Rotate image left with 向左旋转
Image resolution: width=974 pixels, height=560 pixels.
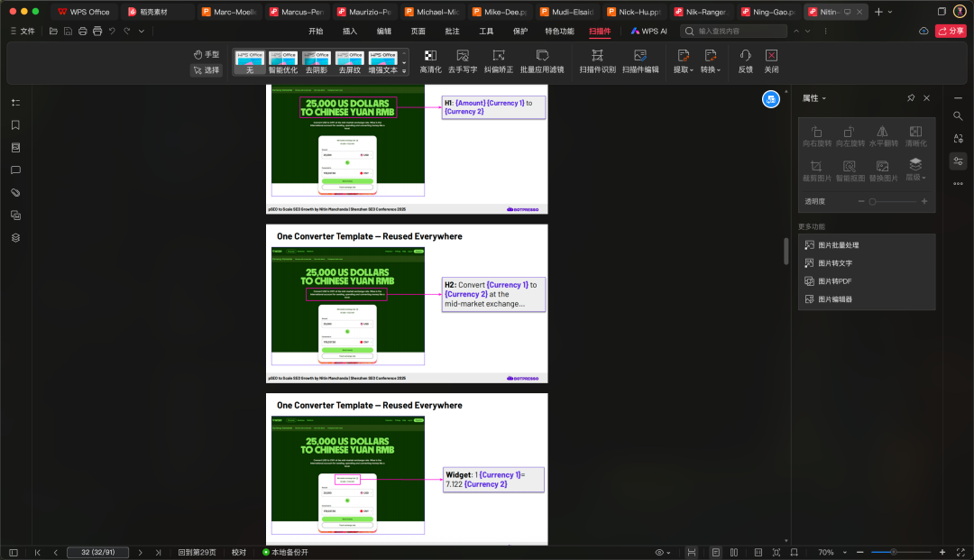[x=850, y=136]
